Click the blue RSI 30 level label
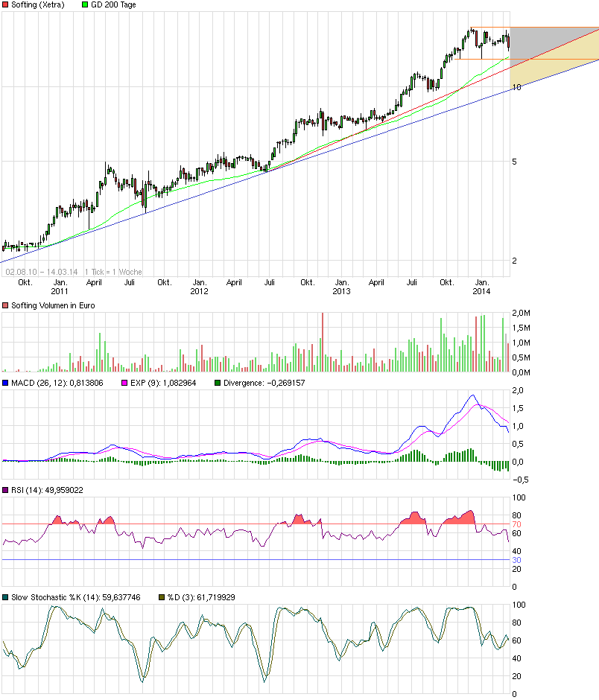The height and width of the screenshot is (700, 599). 517,560
